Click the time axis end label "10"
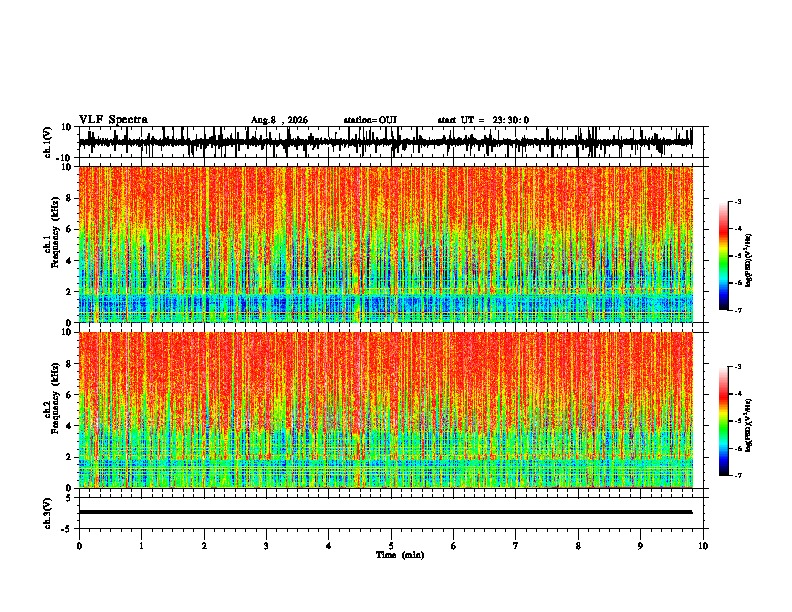This screenshot has width=792, height=612. tap(703, 546)
